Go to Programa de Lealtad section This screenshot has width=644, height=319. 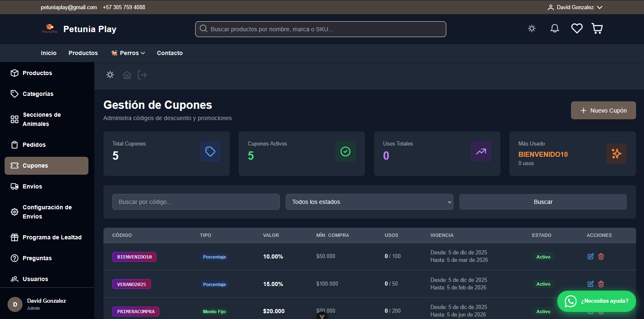click(x=52, y=237)
